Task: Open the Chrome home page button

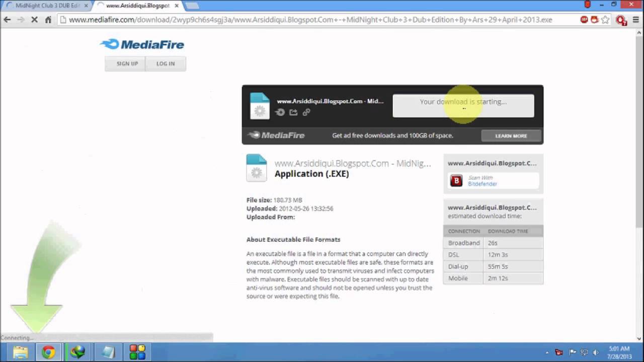Action: tap(48, 20)
